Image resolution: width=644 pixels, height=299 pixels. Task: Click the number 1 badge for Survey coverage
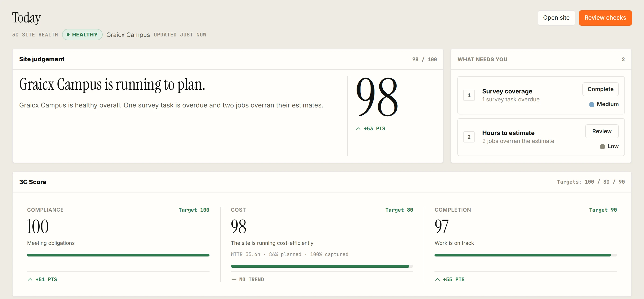[469, 95]
